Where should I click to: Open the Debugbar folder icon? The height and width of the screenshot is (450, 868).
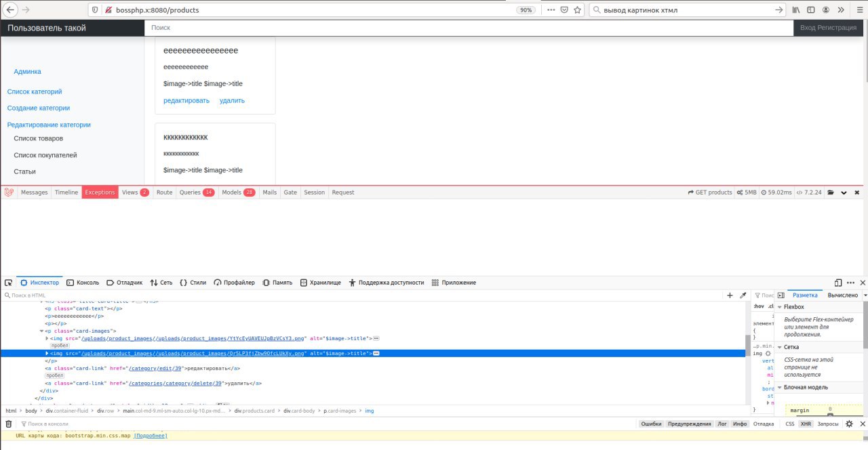click(830, 192)
